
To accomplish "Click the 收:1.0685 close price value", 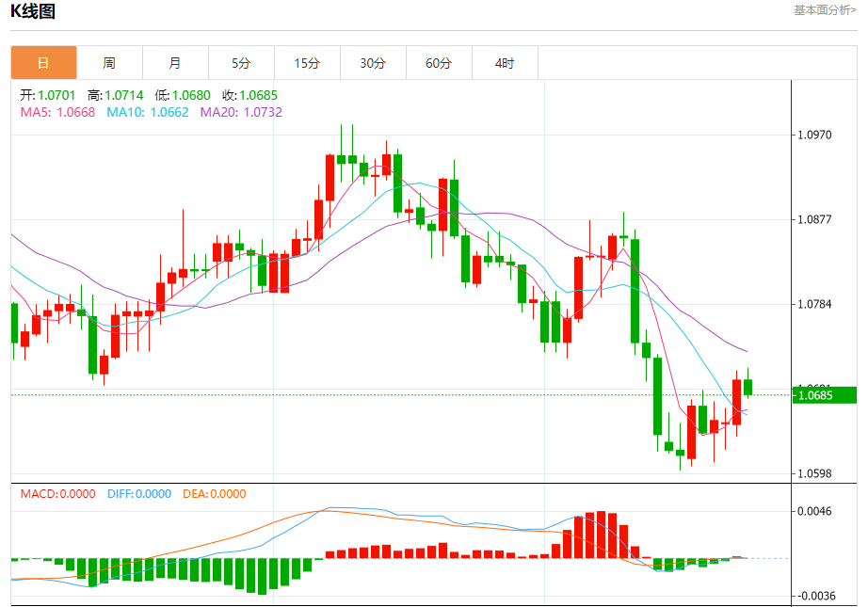I will (250, 95).
